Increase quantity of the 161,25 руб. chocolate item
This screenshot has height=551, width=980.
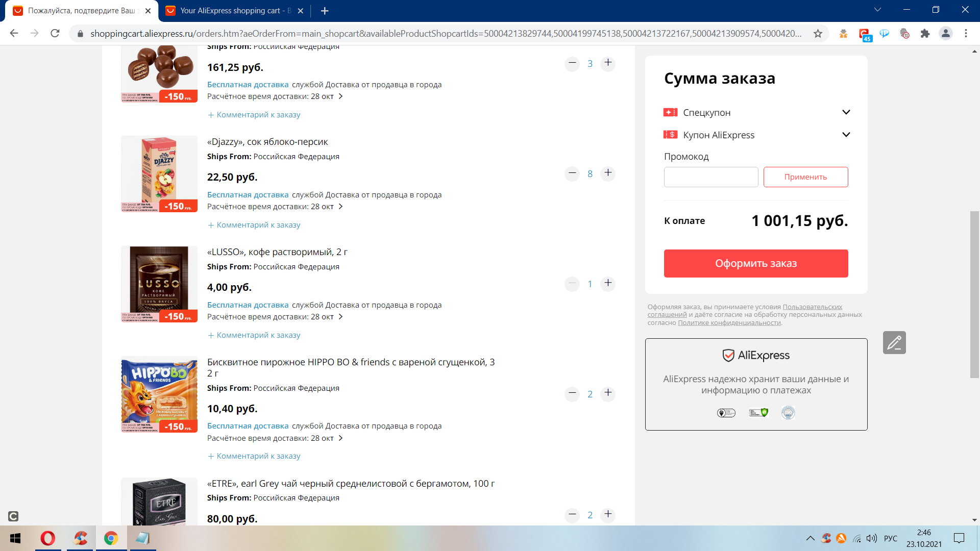[x=608, y=63]
